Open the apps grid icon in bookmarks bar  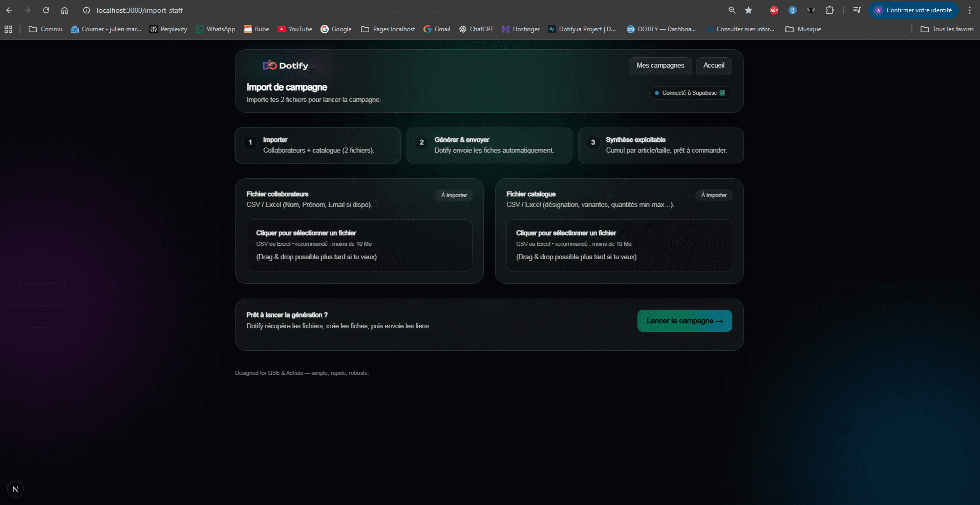pyautogui.click(x=8, y=29)
